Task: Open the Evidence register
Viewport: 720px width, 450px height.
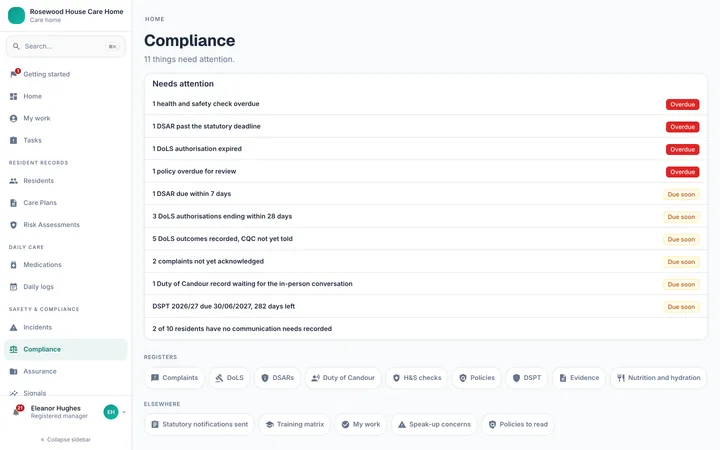Action: pos(579,378)
